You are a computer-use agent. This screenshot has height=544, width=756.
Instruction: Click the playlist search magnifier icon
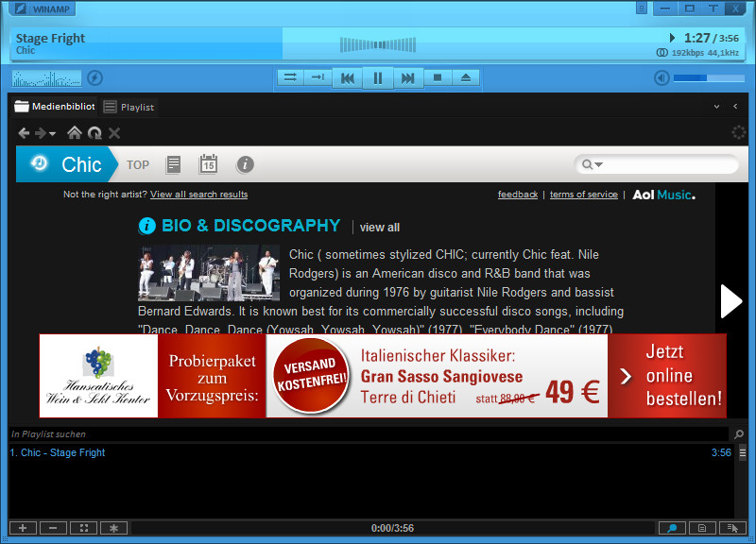point(738,434)
